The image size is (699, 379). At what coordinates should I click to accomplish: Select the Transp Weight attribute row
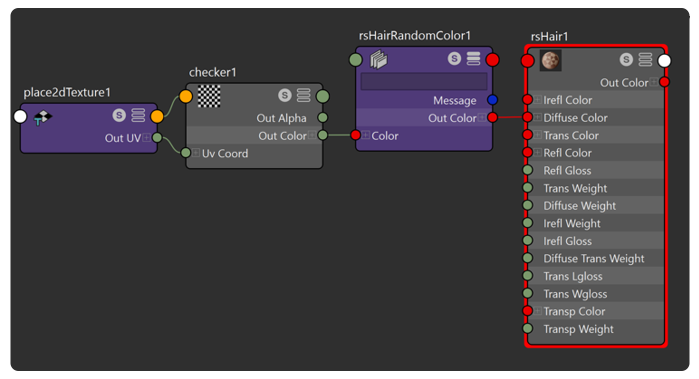(x=596, y=329)
